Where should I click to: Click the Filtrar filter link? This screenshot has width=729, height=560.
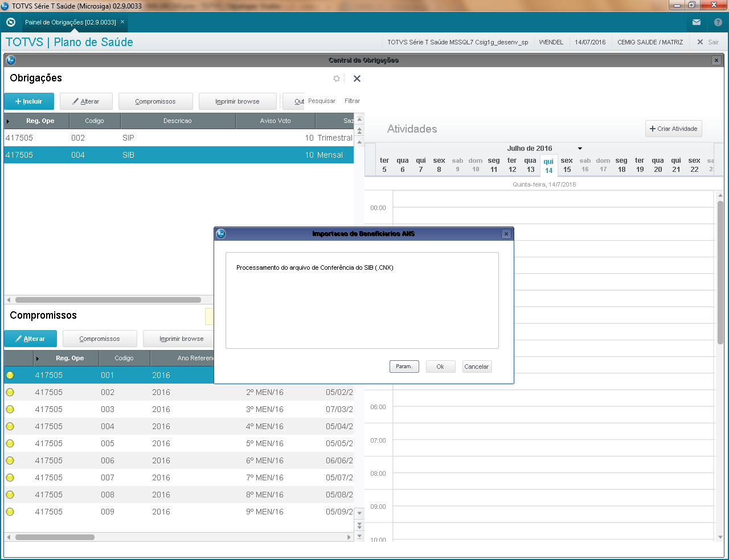point(352,101)
